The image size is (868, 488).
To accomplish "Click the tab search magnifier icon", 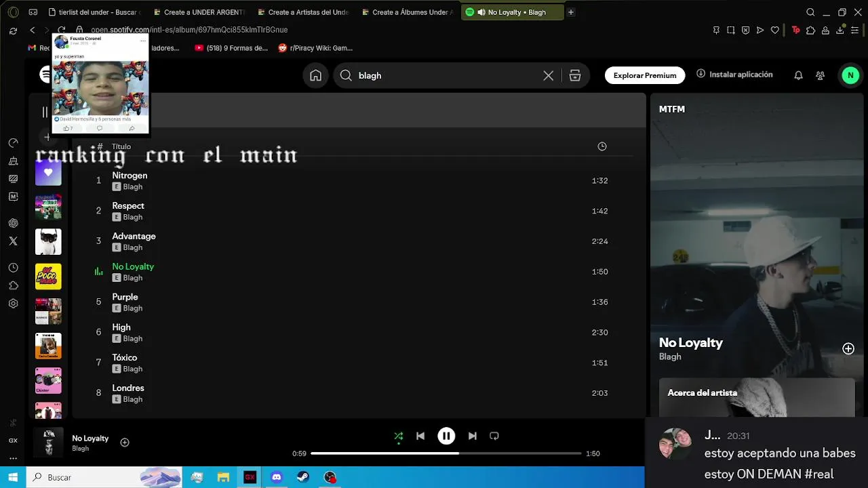I will (810, 12).
